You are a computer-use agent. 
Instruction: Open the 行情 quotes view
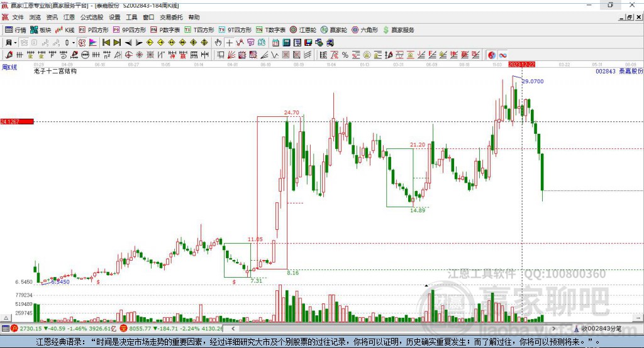click(x=15, y=30)
